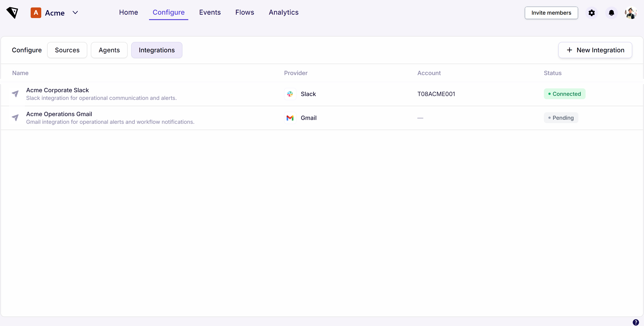This screenshot has height=326, width=644.
Task: Click the Slack integration description text
Action: pyautogui.click(x=101, y=98)
